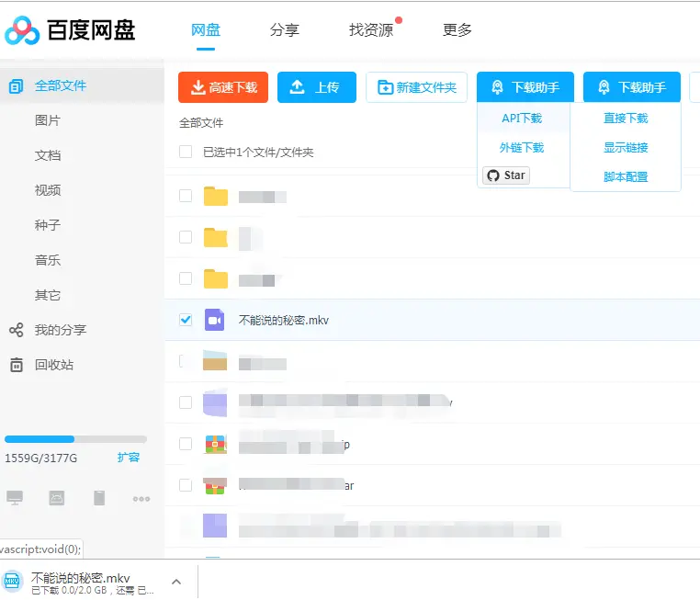
Task: Click the 1559G/3177G storage text
Action: click(x=40, y=458)
